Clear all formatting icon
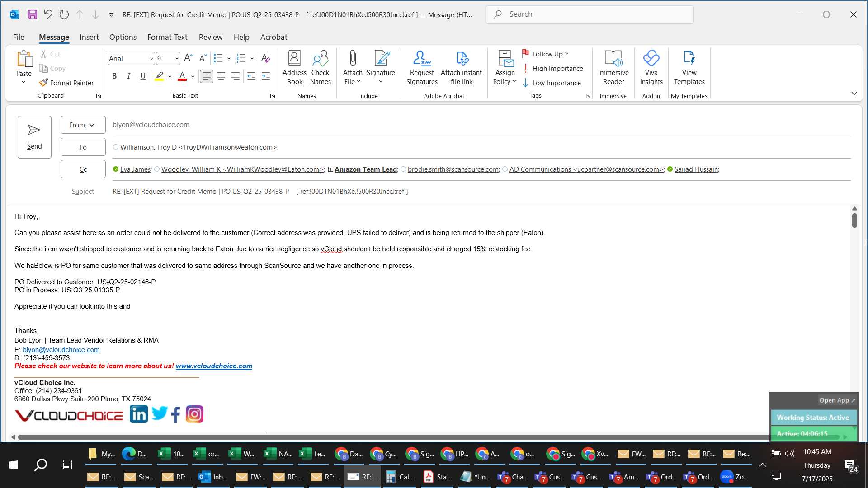 tap(265, 58)
